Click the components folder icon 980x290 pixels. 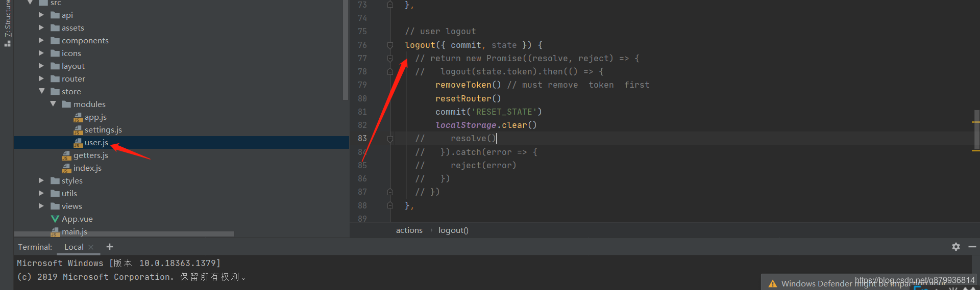(56, 40)
